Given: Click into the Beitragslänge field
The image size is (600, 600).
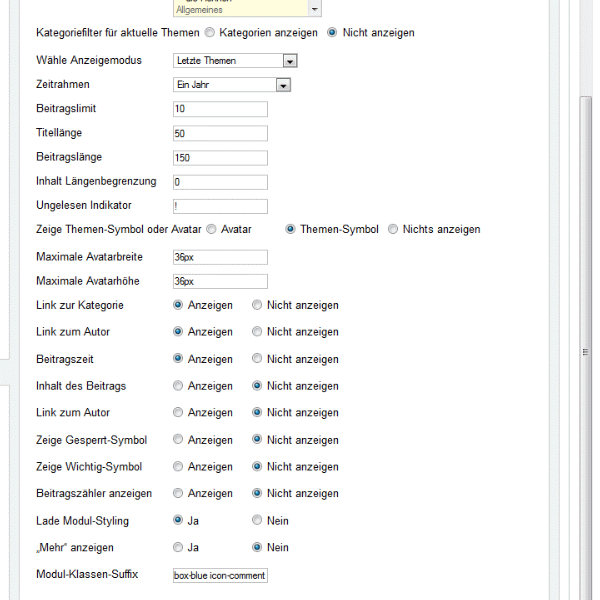Looking at the screenshot, I should click(x=220, y=158).
